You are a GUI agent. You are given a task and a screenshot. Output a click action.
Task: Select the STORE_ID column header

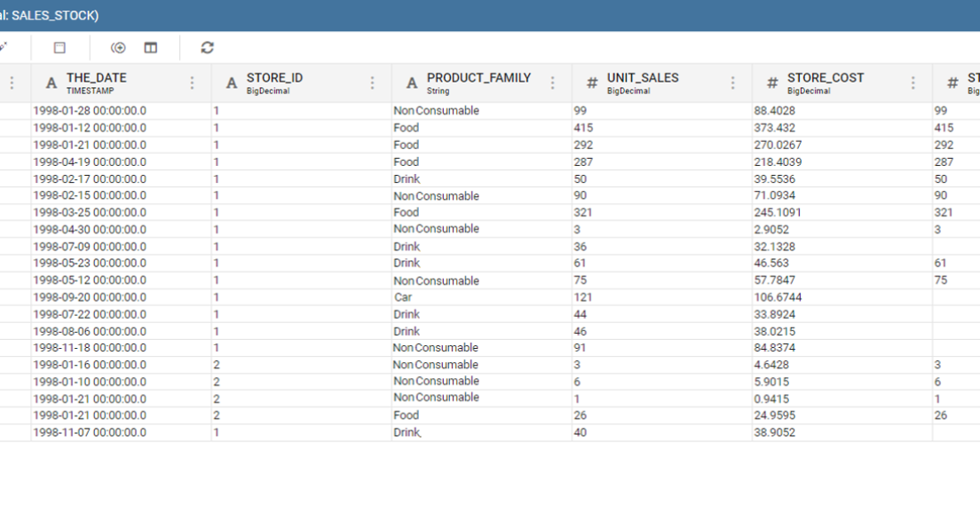[x=301, y=83]
